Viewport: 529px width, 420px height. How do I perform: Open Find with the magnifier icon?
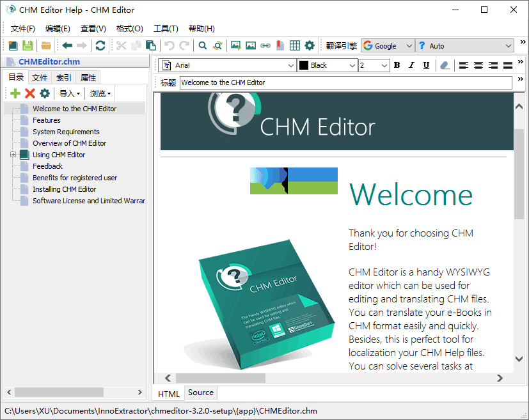[x=202, y=45]
